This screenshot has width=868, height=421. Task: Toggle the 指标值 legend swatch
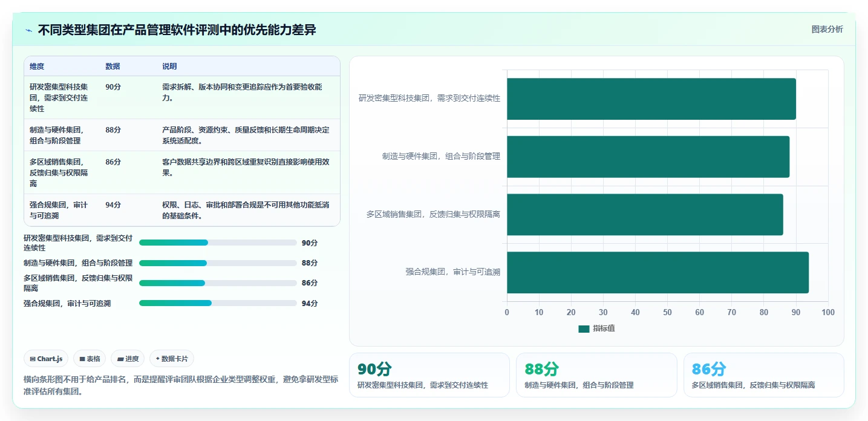pos(584,328)
